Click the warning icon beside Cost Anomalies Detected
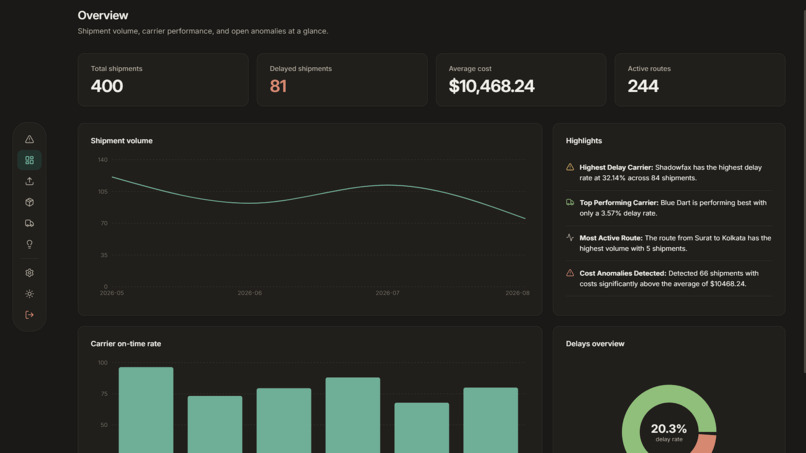Screen dimensions: 806x453 point(570,273)
